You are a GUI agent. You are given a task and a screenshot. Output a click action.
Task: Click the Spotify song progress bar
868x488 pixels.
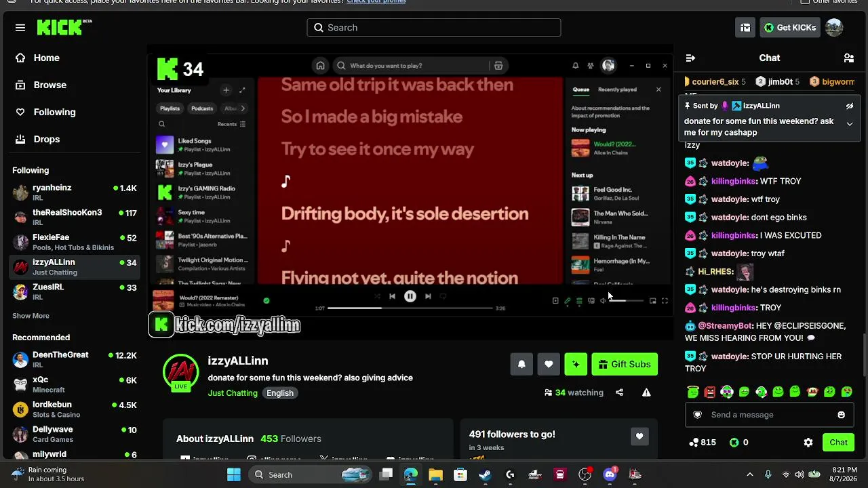[x=410, y=308]
